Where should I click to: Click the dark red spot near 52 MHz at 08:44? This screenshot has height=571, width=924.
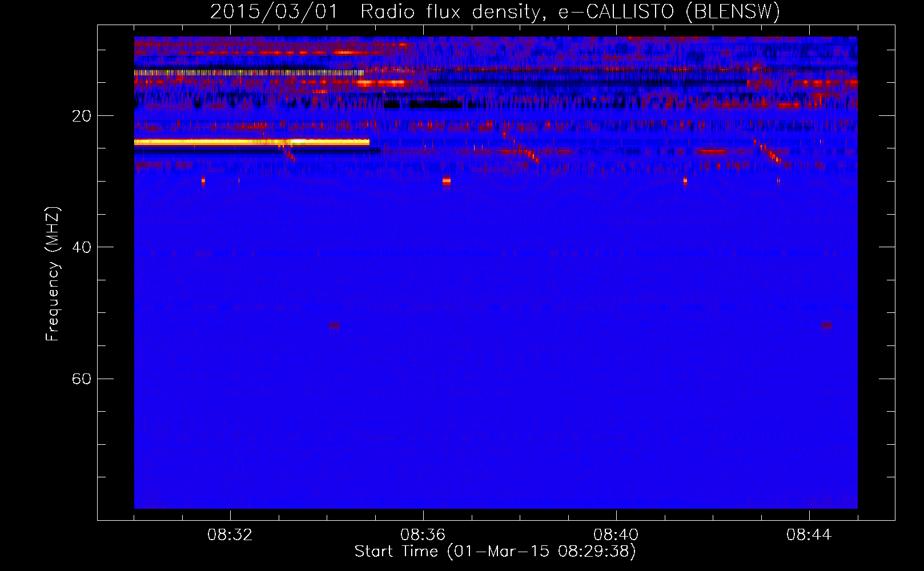(827, 325)
